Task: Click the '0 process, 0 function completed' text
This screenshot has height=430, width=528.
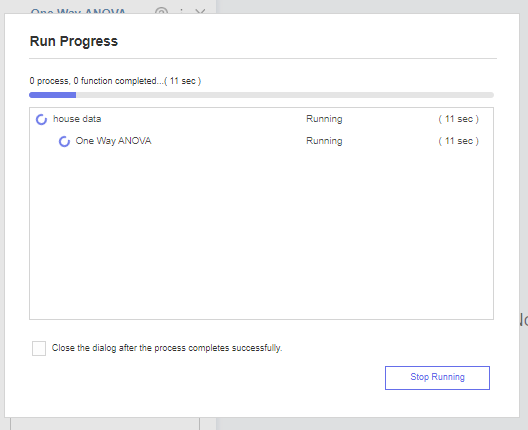Action: (x=115, y=81)
